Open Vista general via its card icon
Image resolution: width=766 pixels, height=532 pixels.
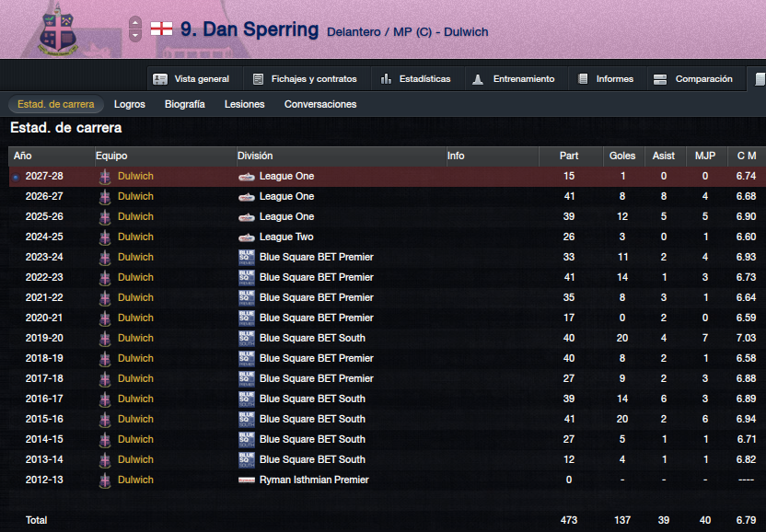[160, 79]
